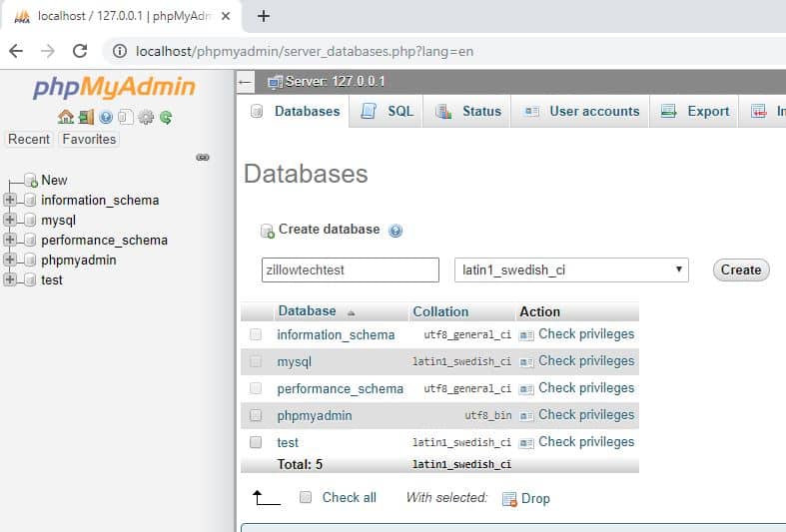Open the phpmyadmin database link in table
The width and height of the screenshot is (786, 532).
[315, 416]
